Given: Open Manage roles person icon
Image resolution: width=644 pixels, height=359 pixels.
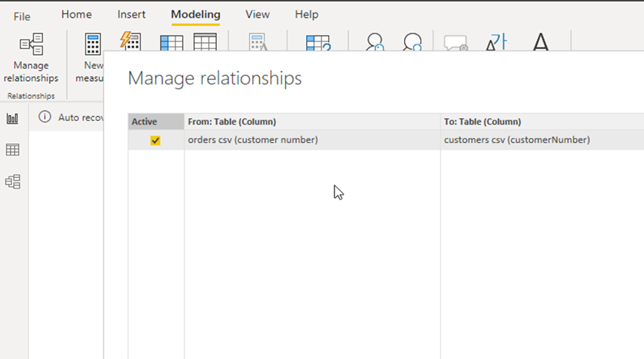Looking at the screenshot, I should (x=375, y=42).
